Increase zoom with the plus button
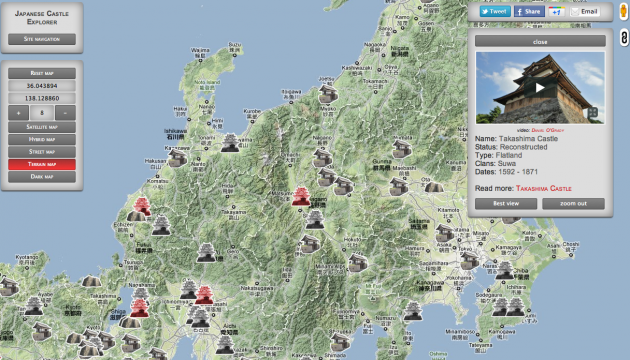 click(x=18, y=113)
